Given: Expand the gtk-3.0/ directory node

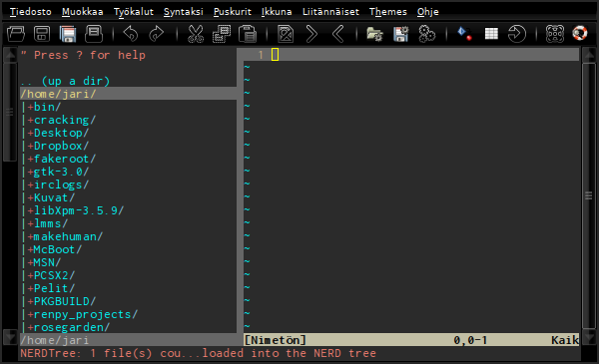Looking at the screenshot, I should click(31, 173).
